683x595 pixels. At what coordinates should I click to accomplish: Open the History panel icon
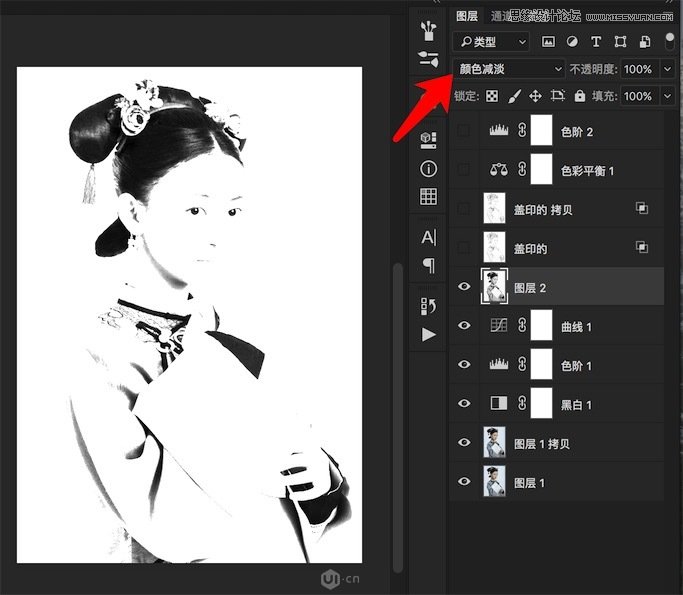click(x=429, y=306)
